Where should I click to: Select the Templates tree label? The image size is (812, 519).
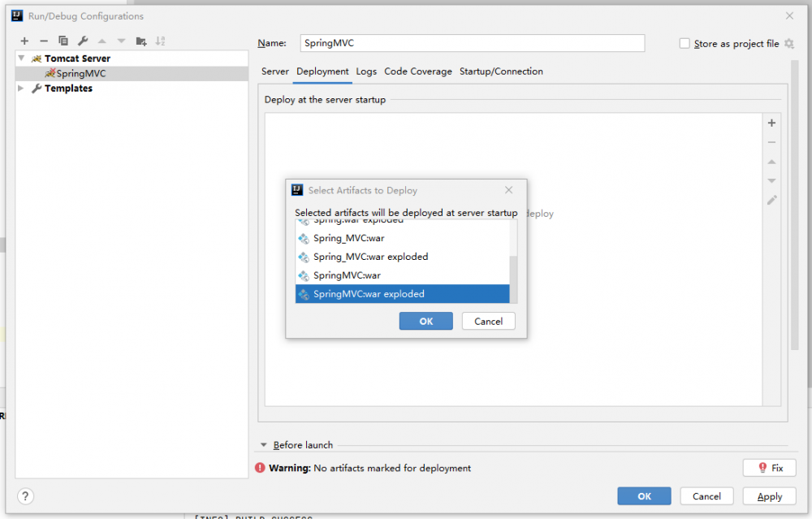68,88
